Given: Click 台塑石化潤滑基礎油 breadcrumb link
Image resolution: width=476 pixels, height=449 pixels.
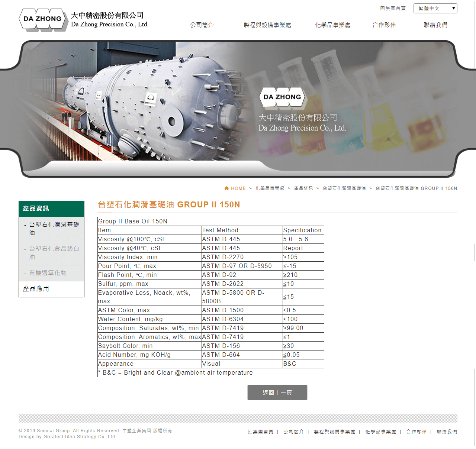Looking at the screenshot, I should [344, 188].
